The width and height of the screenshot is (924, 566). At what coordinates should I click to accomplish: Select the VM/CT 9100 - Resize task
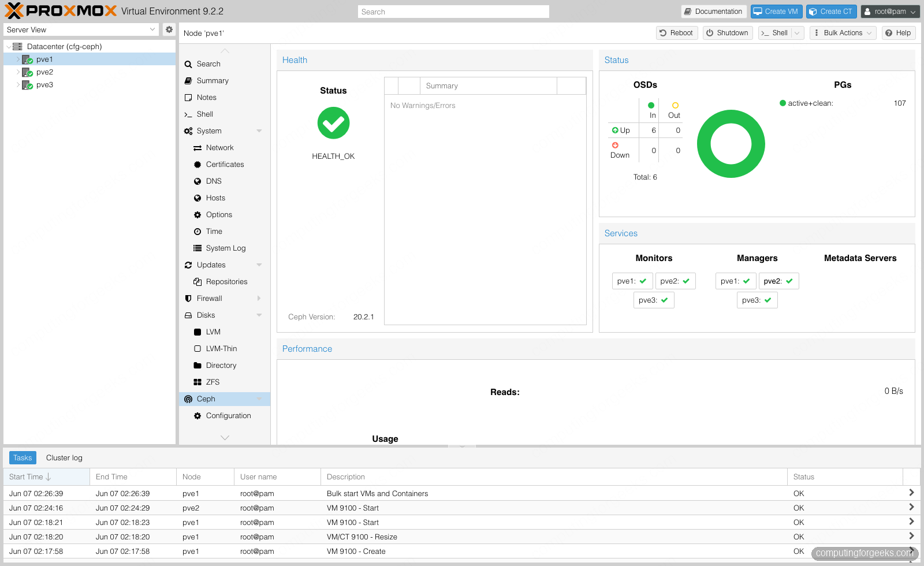coord(462,537)
